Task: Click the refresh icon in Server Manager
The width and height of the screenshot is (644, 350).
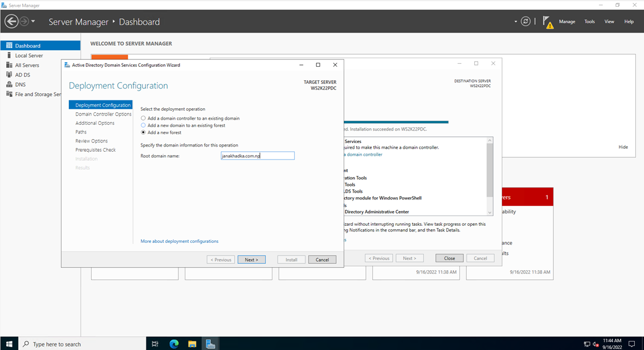Action: tap(525, 21)
